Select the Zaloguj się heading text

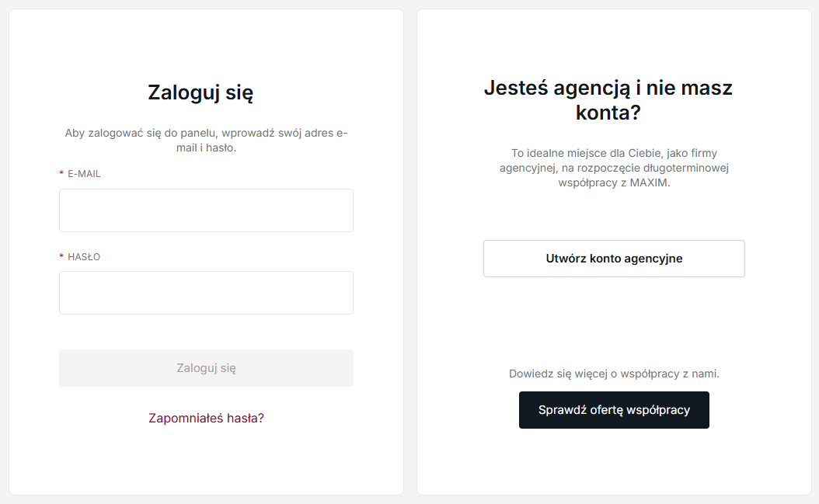click(x=200, y=93)
